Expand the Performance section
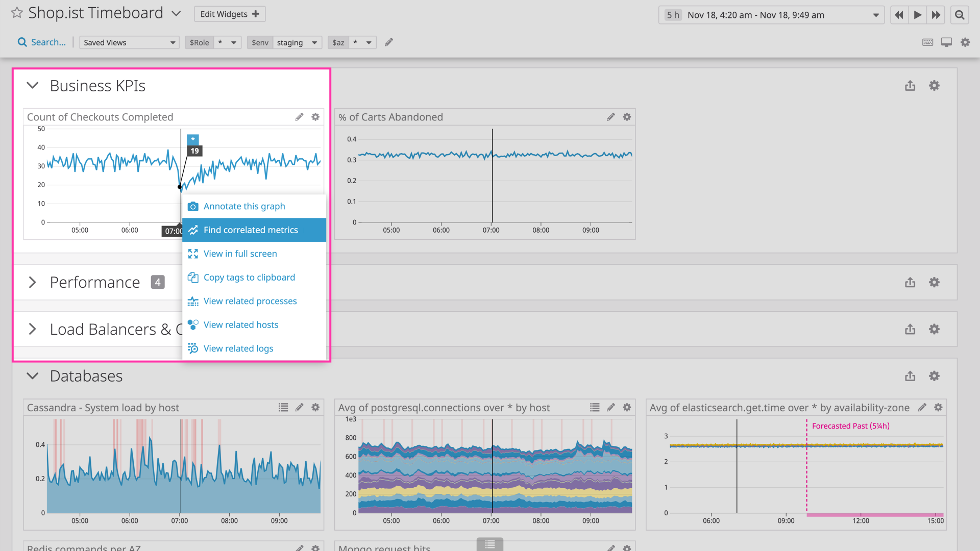The image size is (980, 551). click(x=33, y=282)
